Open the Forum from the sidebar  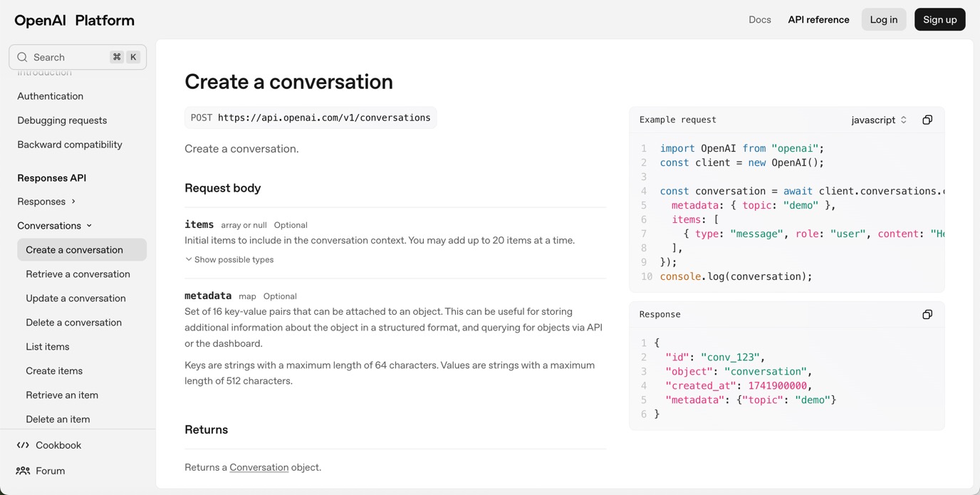[x=50, y=470]
